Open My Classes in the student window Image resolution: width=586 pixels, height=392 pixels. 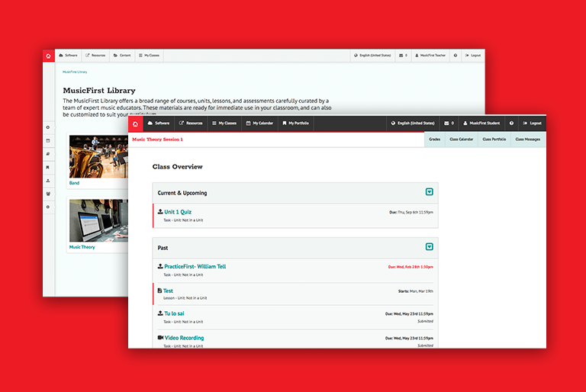point(224,124)
